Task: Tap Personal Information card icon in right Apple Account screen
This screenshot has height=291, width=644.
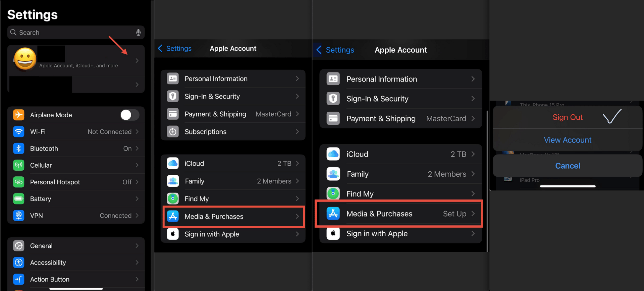Action: point(333,79)
